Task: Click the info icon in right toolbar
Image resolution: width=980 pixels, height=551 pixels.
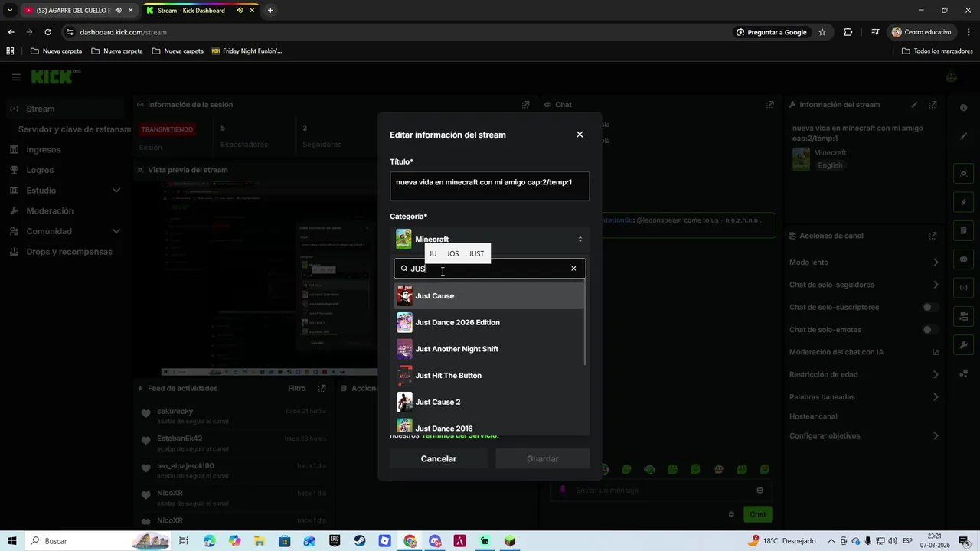Action: [x=964, y=108]
